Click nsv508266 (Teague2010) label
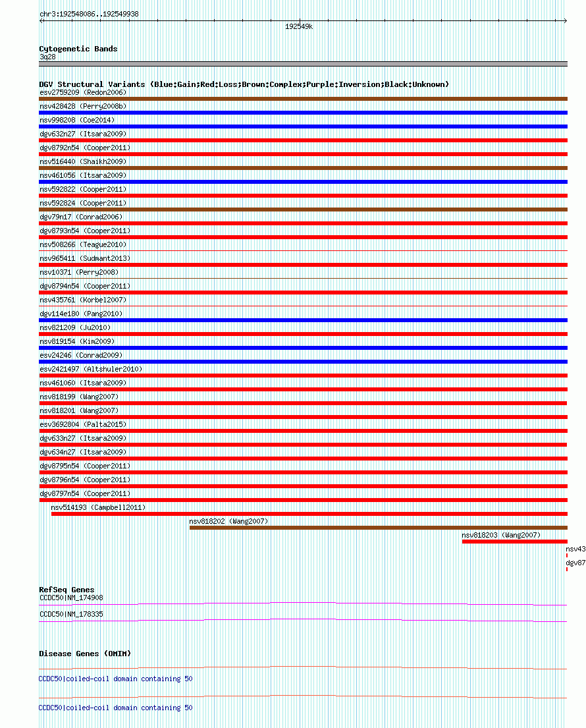The image size is (586, 728). click(83, 244)
